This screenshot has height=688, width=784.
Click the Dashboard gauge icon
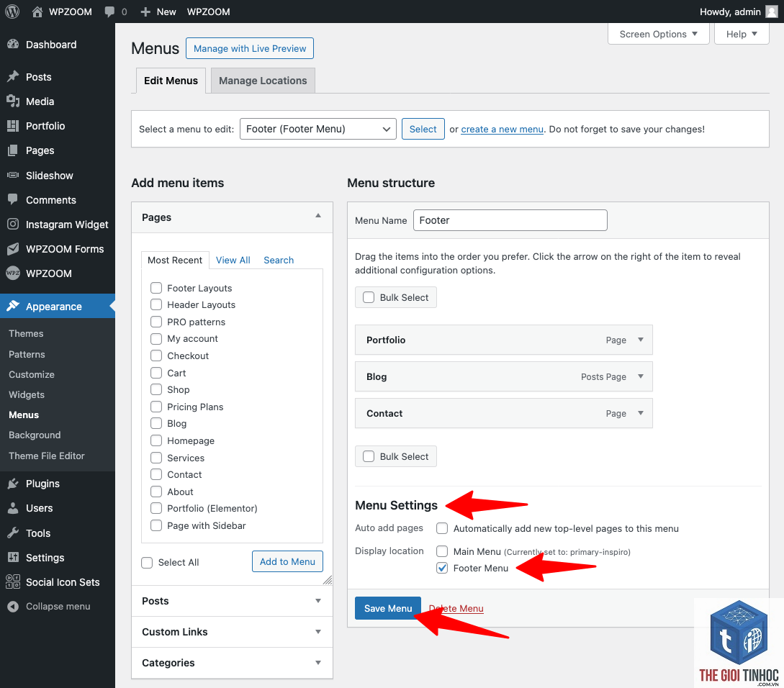click(13, 45)
